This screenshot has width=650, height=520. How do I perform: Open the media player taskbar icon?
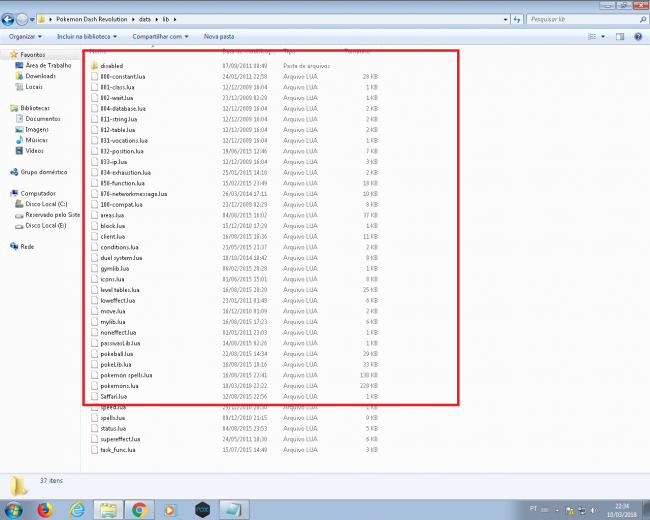(x=170, y=510)
